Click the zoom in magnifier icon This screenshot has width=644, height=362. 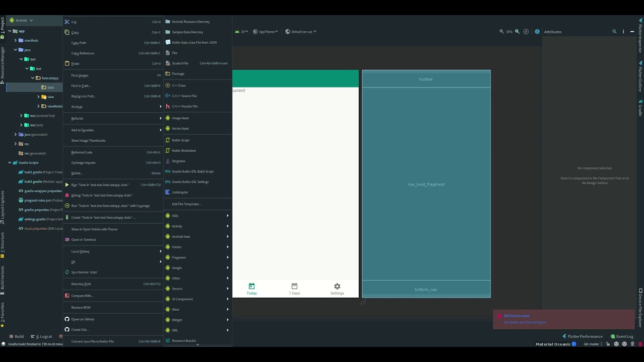coord(517,32)
